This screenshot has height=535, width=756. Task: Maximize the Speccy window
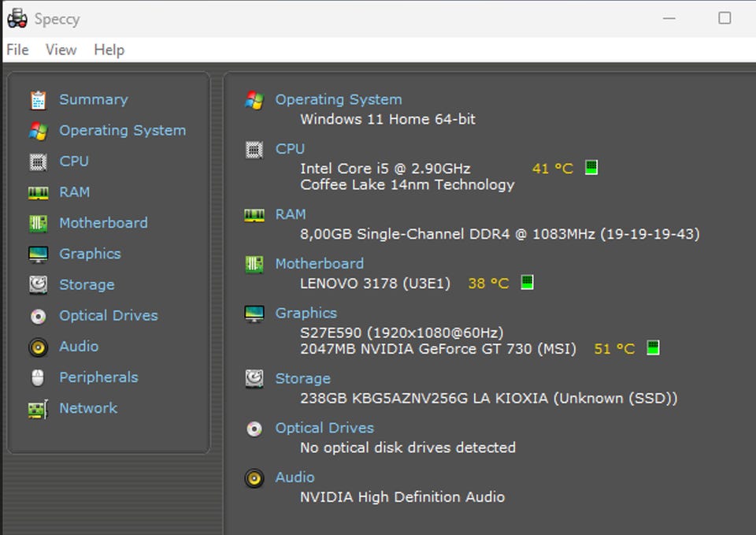point(724,18)
